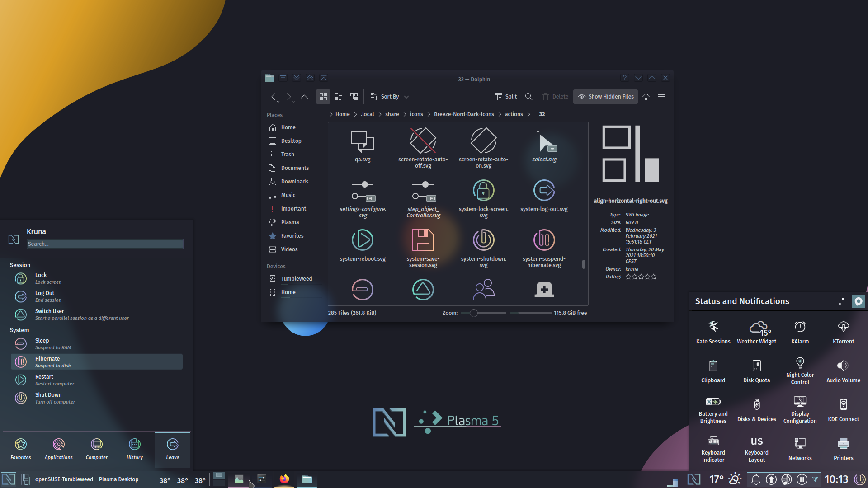Screen dimensions: 868x488
Task: Select system-lock-screen.svg file
Action: click(483, 190)
